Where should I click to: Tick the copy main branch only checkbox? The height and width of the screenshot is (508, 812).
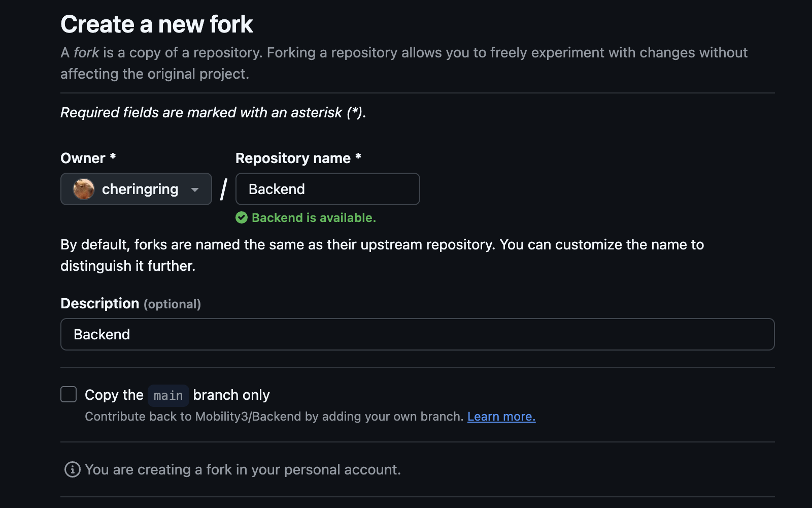(x=69, y=394)
